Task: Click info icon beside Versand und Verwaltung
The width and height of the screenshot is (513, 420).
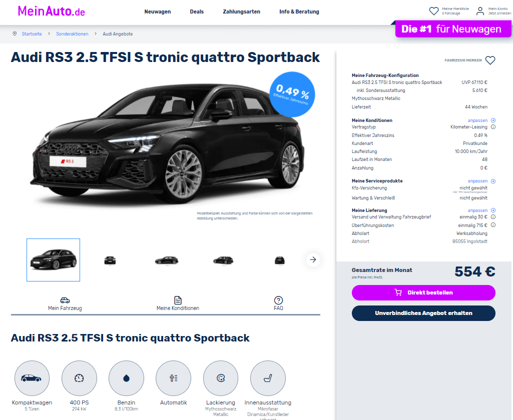Action: click(493, 216)
